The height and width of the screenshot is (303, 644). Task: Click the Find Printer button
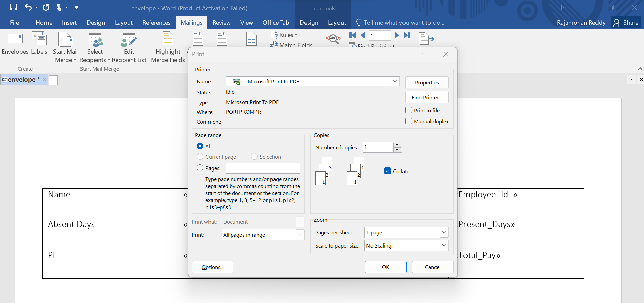point(427,97)
